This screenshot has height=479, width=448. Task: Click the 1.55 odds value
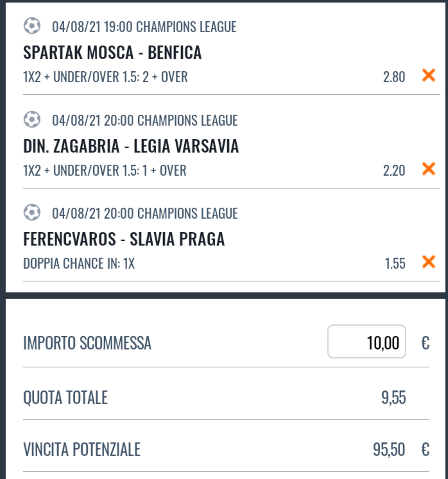395,264
